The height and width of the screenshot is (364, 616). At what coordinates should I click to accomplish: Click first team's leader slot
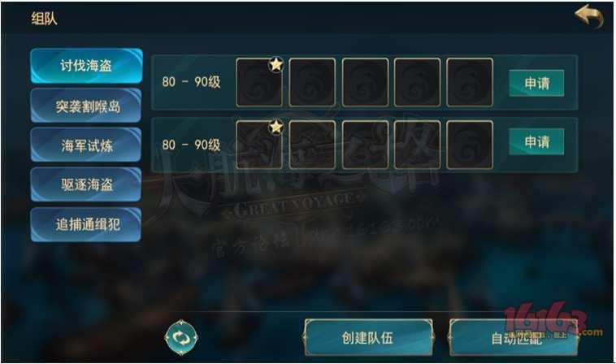(x=259, y=82)
